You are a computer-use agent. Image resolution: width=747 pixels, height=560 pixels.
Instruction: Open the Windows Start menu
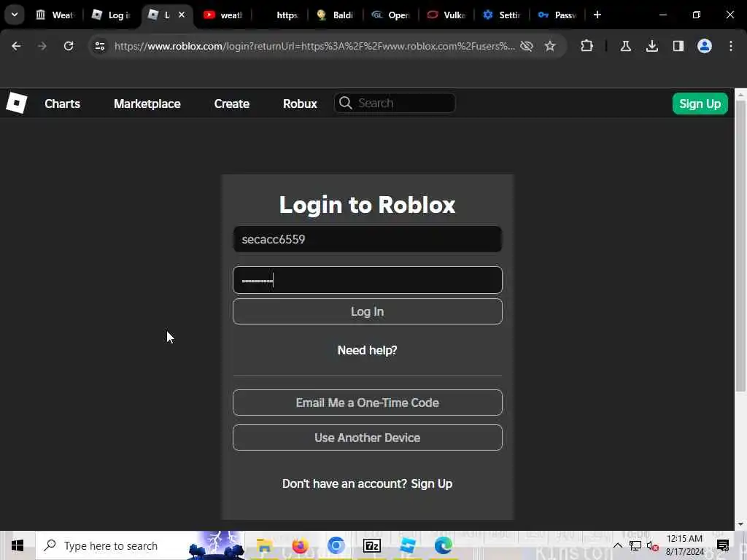pyautogui.click(x=18, y=545)
